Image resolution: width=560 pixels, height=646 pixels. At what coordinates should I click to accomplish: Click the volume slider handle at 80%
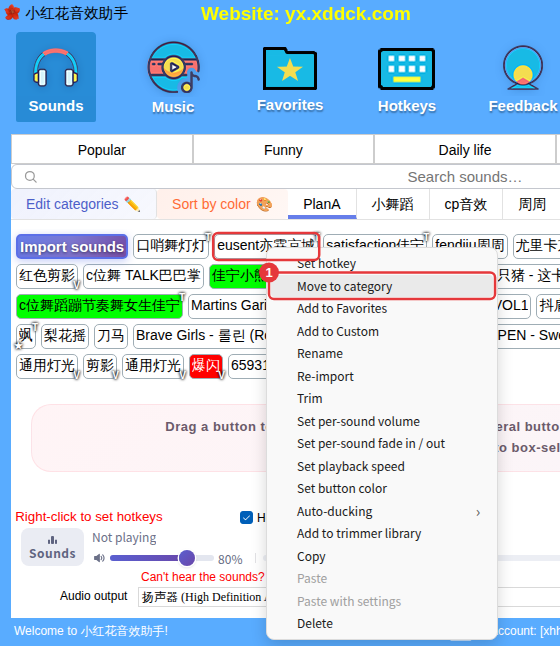pos(187,558)
